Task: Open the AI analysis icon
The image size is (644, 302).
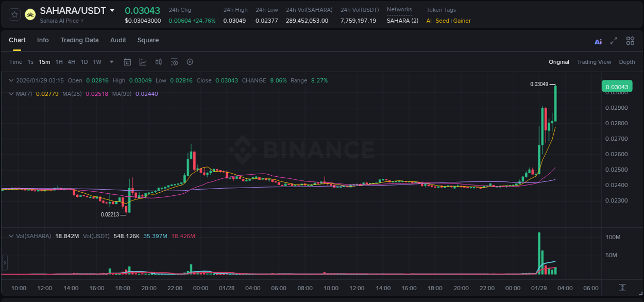Action: click(x=598, y=41)
